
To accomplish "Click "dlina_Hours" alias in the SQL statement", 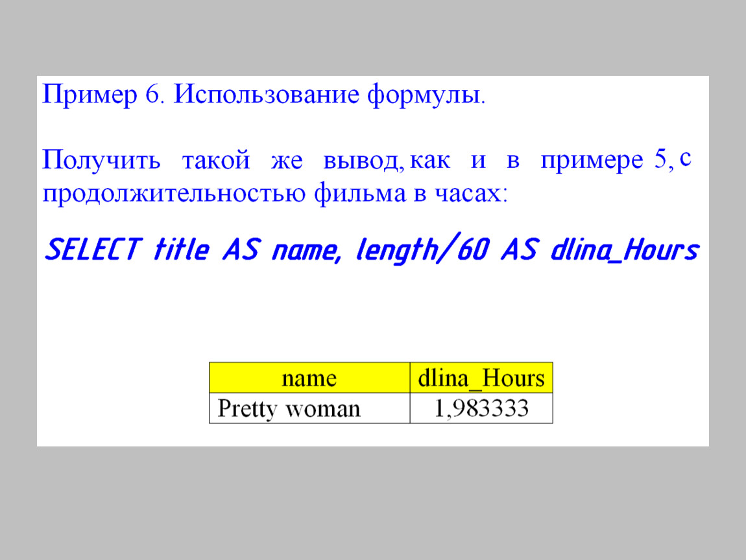I will [x=624, y=250].
